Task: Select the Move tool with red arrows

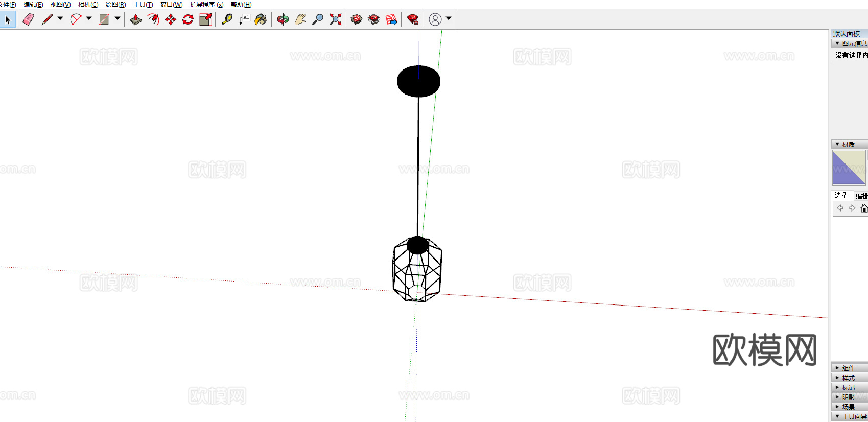Action: 171,19
